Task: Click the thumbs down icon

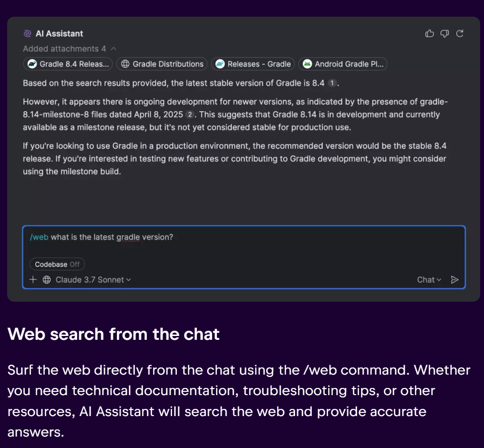Action: click(444, 33)
